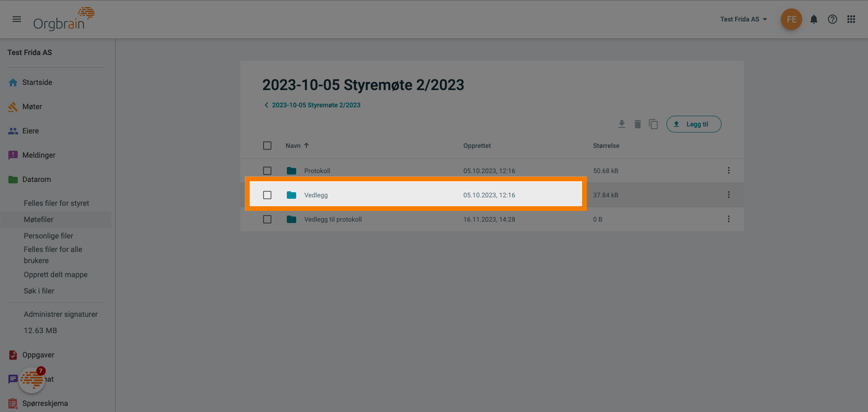Viewport: 868px width, 412px height.
Task: Click the Møter gavel icon
Action: pyautogui.click(x=13, y=107)
